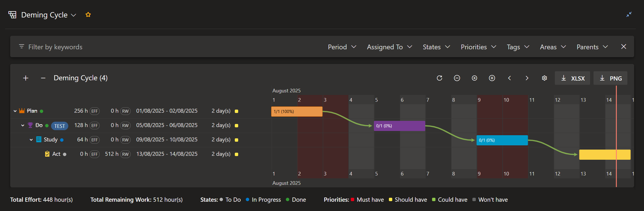Click the Deming Cycle board icon
The image size is (644, 211).
click(12, 15)
